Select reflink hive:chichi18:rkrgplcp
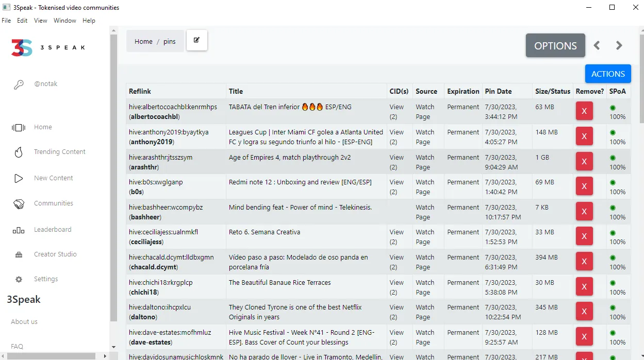644x360 pixels. [160, 282]
